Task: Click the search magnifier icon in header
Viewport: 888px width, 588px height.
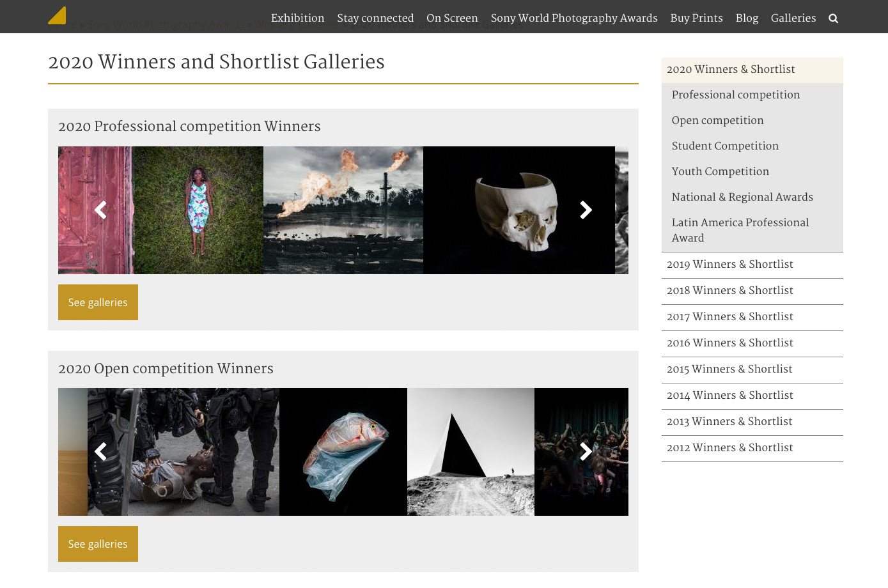Action: [833, 19]
